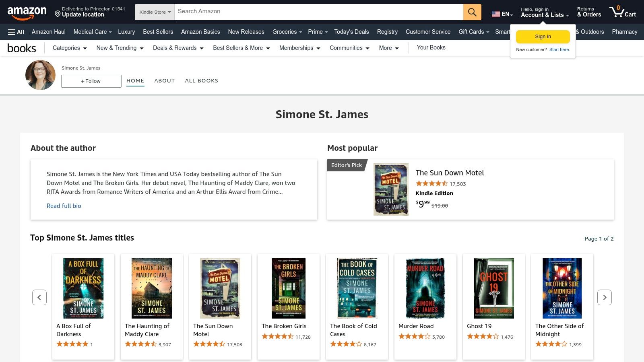The height and width of the screenshot is (362, 644).
Task: Open The Other Side of Midnight cover
Action: [x=562, y=288]
